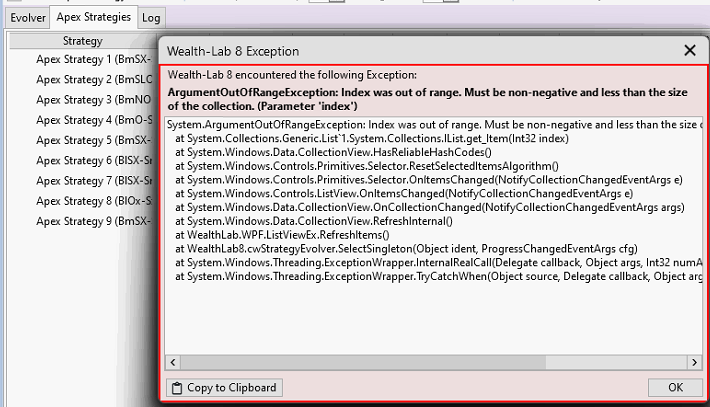Select Apex Strategy 4 row
This screenshot has width=710, height=407.
[93, 120]
